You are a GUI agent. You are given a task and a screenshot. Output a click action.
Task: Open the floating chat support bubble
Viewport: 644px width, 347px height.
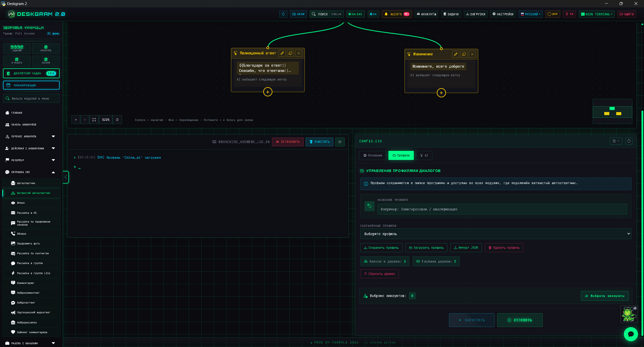631,334
